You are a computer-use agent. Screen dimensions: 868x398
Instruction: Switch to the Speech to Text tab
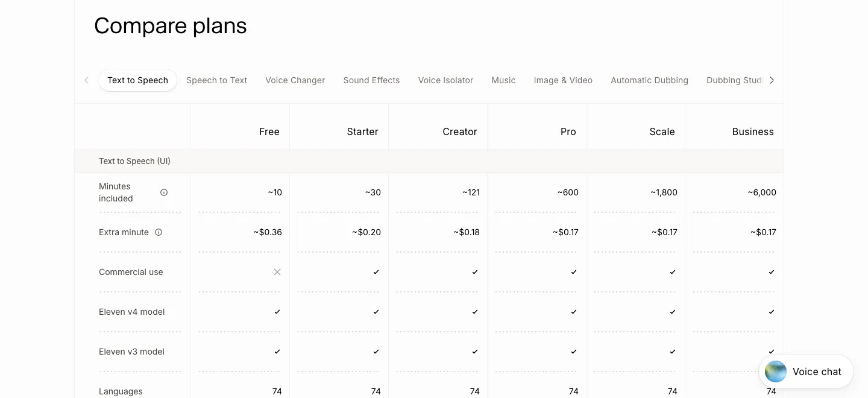point(217,80)
